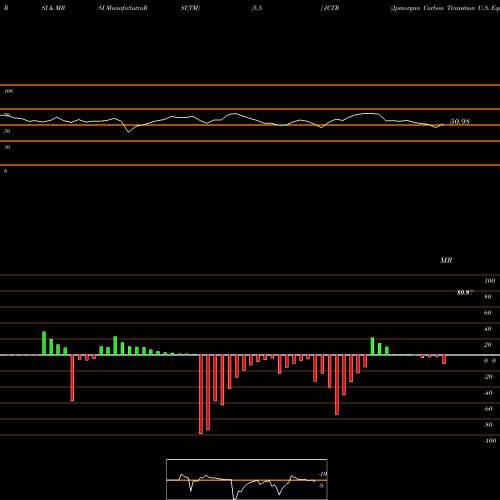Click the 'Jpmorgan Carbon Transition U.S.' title
Image resolution: width=500 pixels, height=500 pixels.
[x=440, y=8]
